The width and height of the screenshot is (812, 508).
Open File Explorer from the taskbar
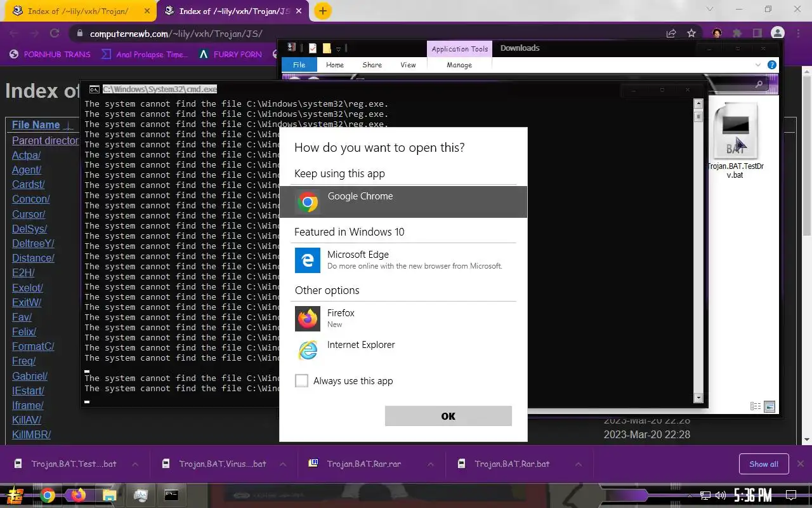[x=109, y=495]
